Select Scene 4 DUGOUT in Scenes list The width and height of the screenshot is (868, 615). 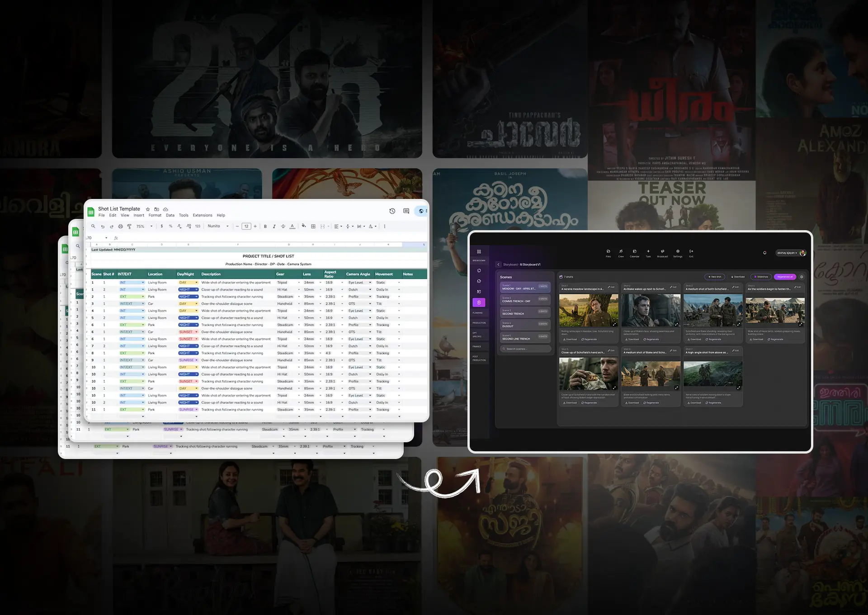point(525,325)
